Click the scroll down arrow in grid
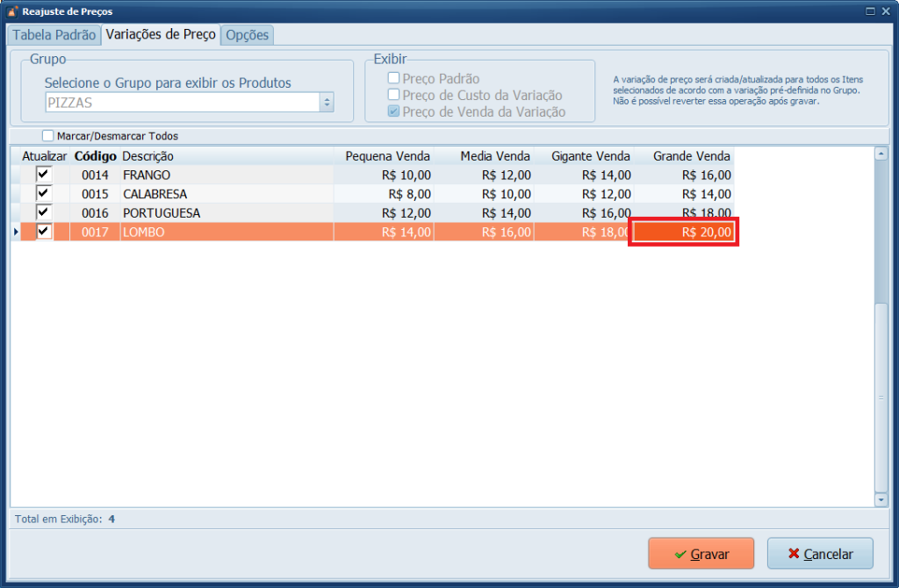Image resolution: width=899 pixels, height=588 pixels. [881, 498]
